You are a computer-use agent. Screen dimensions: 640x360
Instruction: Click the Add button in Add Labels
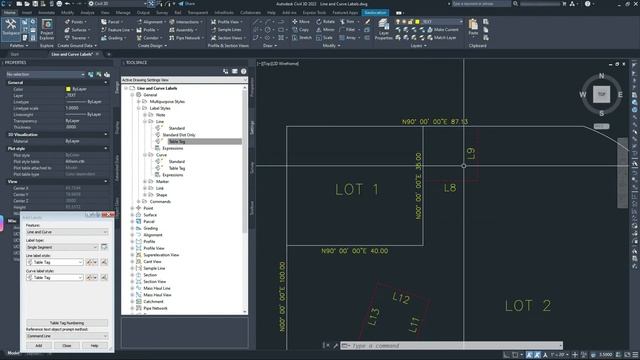(x=39, y=345)
